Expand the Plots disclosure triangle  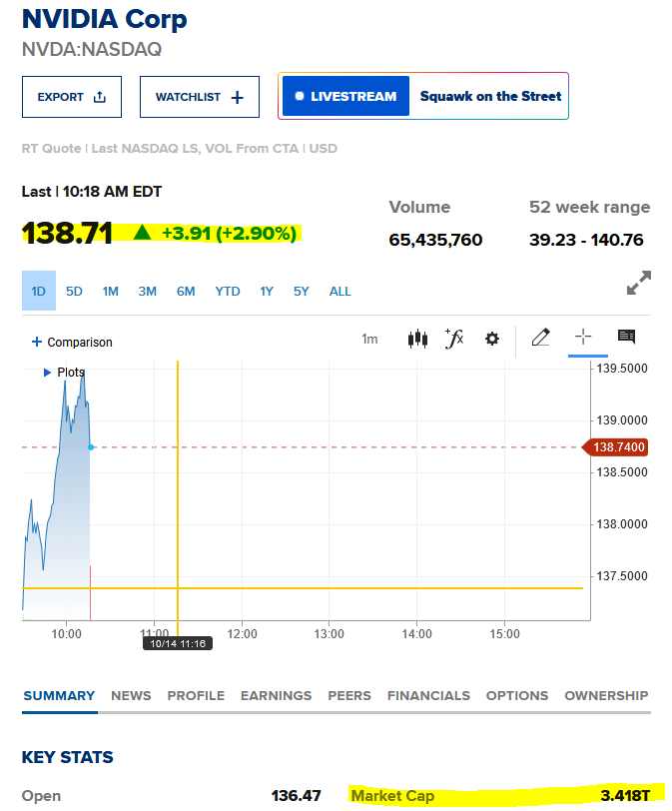[x=47, y=372]
